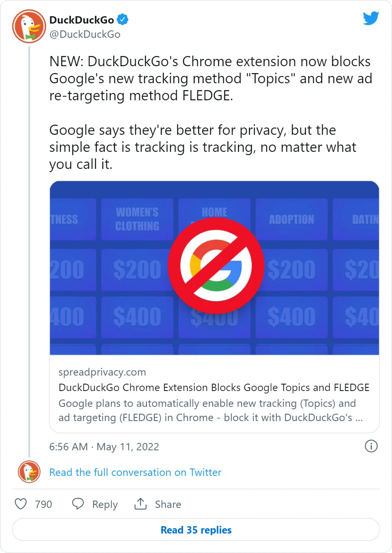Follow the spreadprivacy.com link
Image resolution: width=392 pixels, height=553 pixels.
(x=102, y=372)
